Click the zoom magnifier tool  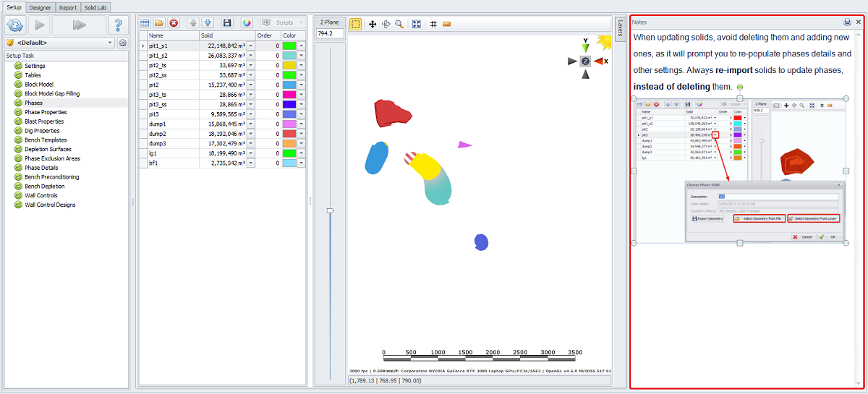[399, 24]
